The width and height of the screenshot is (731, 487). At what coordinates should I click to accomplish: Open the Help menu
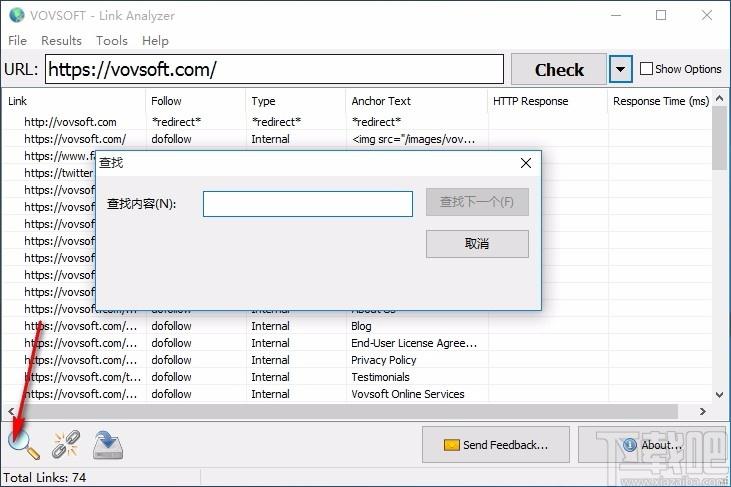tap(155, 41)
